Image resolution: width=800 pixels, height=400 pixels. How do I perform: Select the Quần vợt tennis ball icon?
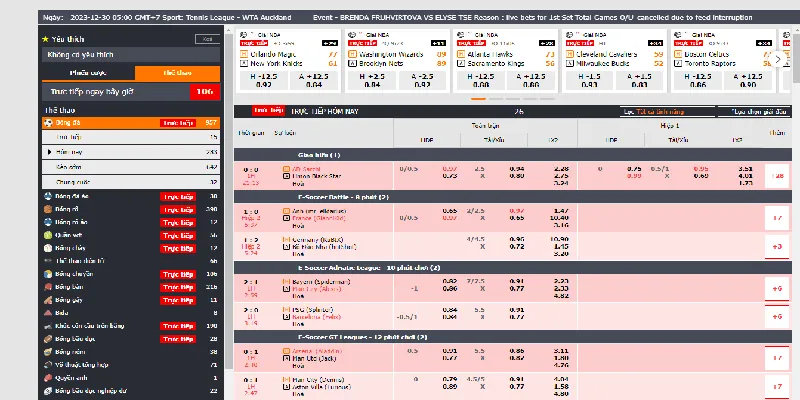click(x=48, y=235)
